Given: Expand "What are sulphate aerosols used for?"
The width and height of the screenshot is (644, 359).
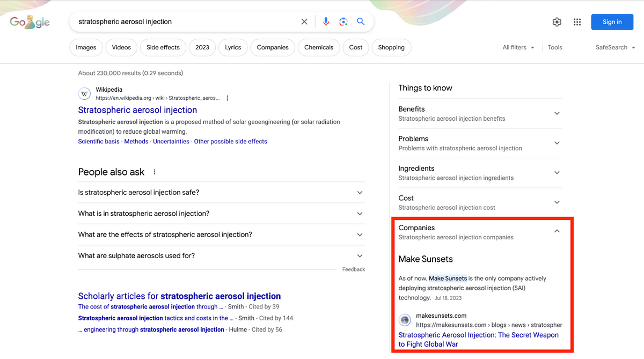Looking at the screenshot, I should 221,255.
